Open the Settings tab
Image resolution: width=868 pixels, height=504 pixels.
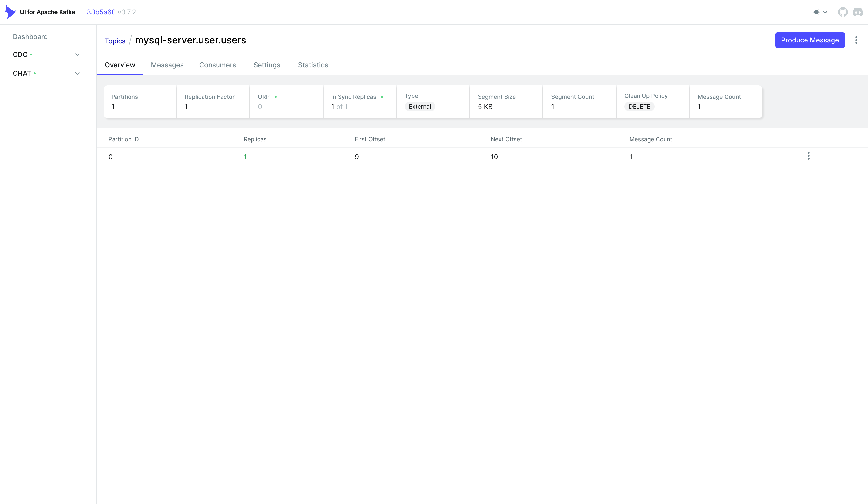coord(267,65)
